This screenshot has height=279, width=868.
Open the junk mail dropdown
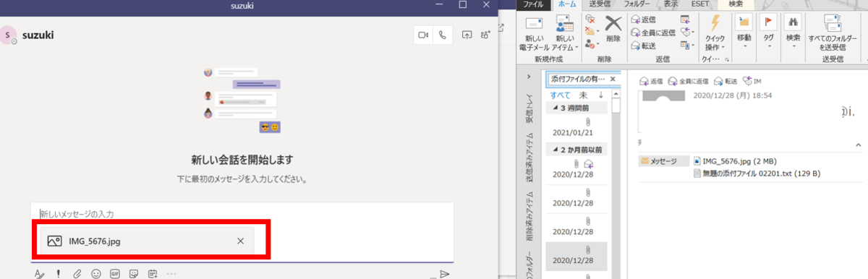592,45
